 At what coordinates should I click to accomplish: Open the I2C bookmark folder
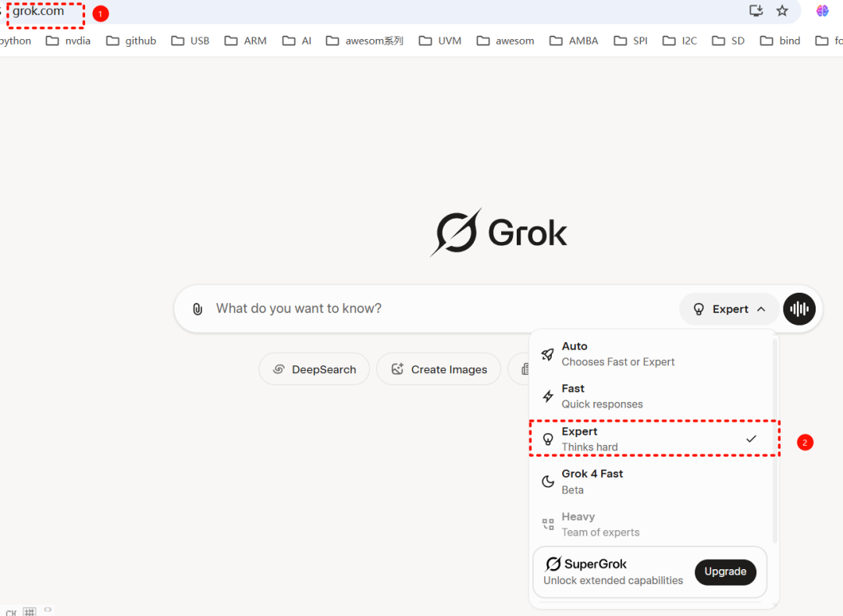tap(680, 41)
